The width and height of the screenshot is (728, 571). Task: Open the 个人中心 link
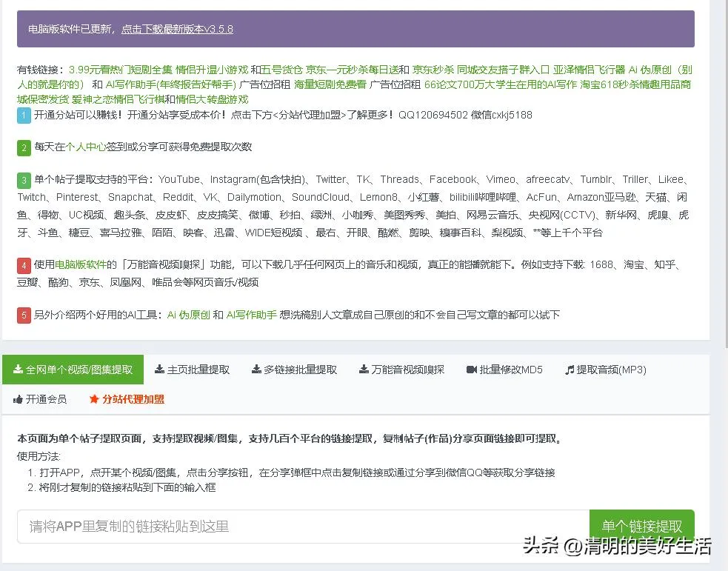[86, 147]
